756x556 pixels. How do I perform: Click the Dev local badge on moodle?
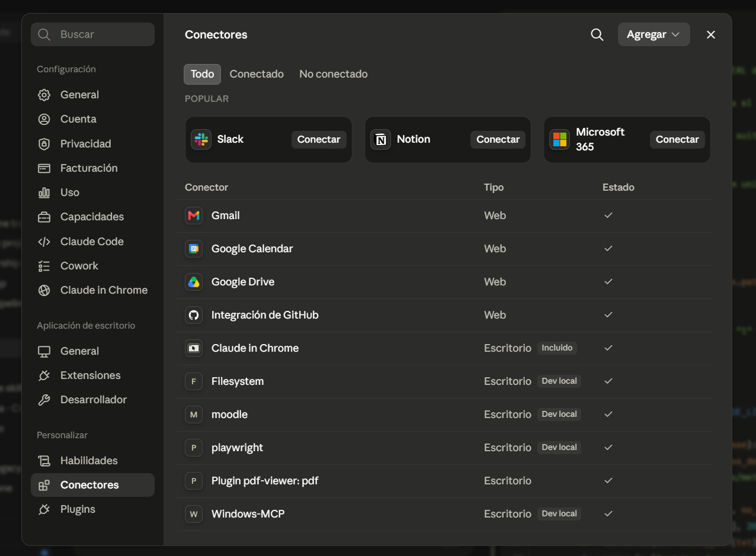tap(559, 414)
